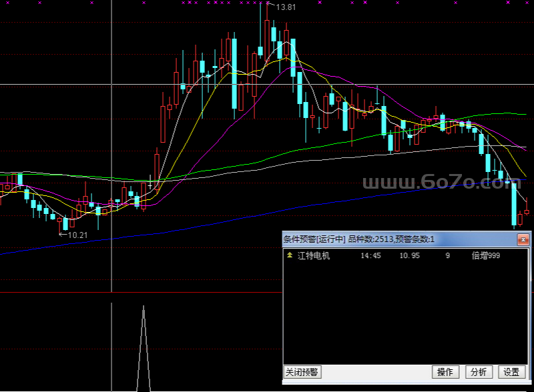Viewport: 534px width, 392px height.
Task: Select the 倍增999 alert condition text
Action: tap(485, 255)
